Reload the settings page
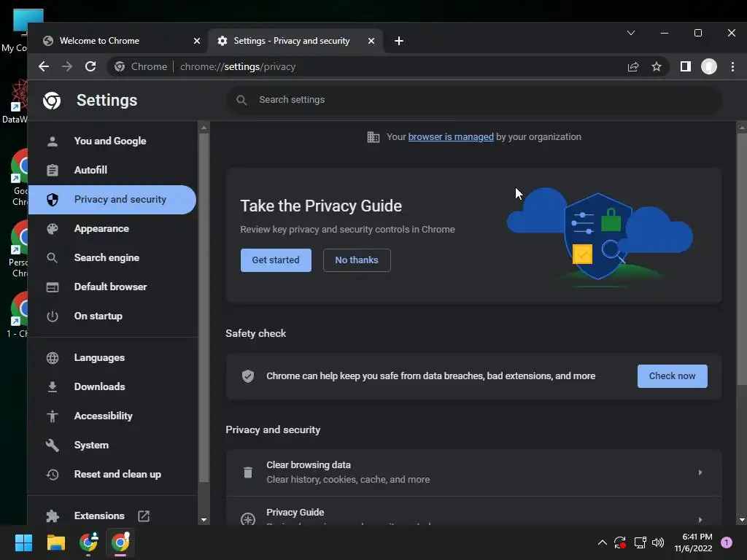The width and height of the screenshot is (747, 560). 90,66
